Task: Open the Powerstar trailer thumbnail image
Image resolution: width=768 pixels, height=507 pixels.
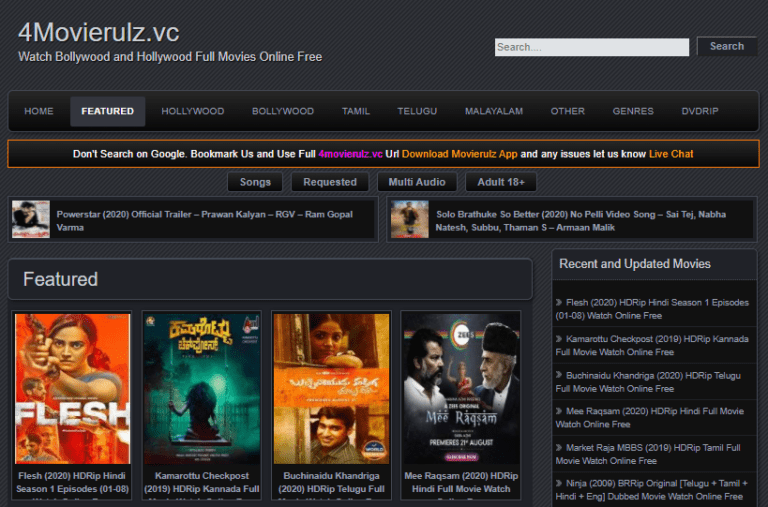Action: click(31, 219)
